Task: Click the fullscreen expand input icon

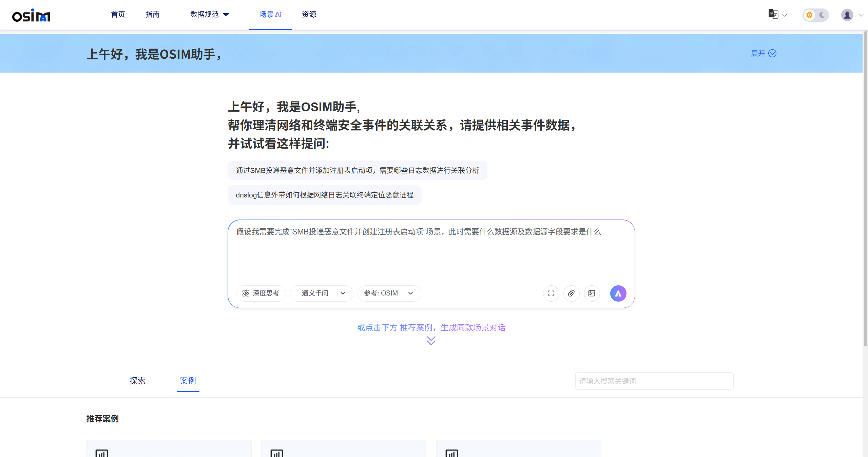Action: pos(551,293)
